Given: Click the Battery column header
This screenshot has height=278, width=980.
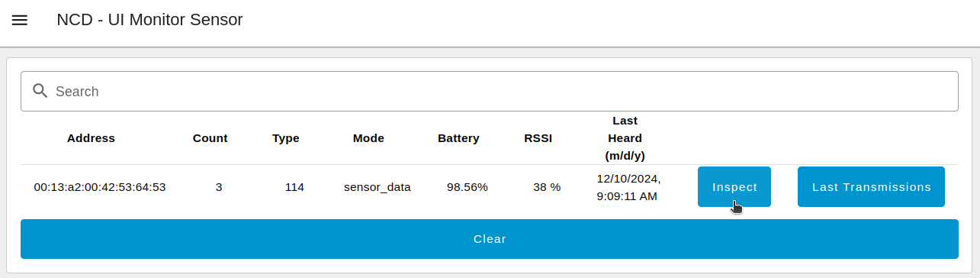Looking at the screenshot, I should 458,138.
